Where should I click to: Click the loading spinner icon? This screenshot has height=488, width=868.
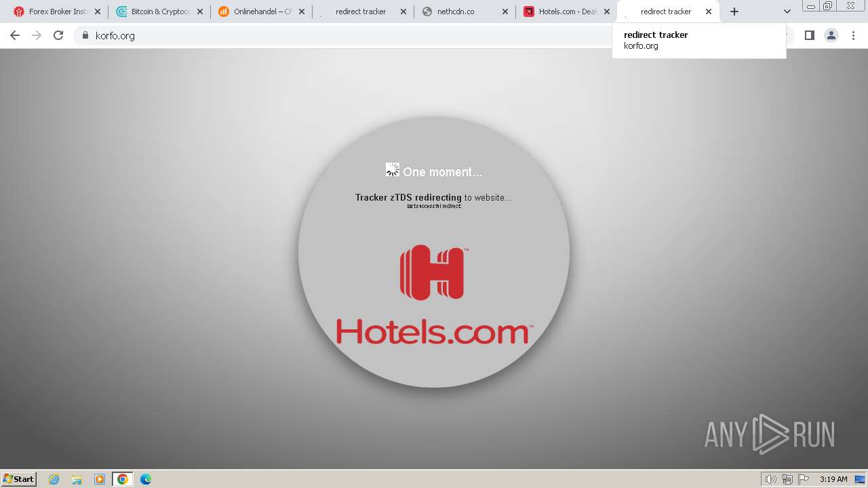click(393, 169)
